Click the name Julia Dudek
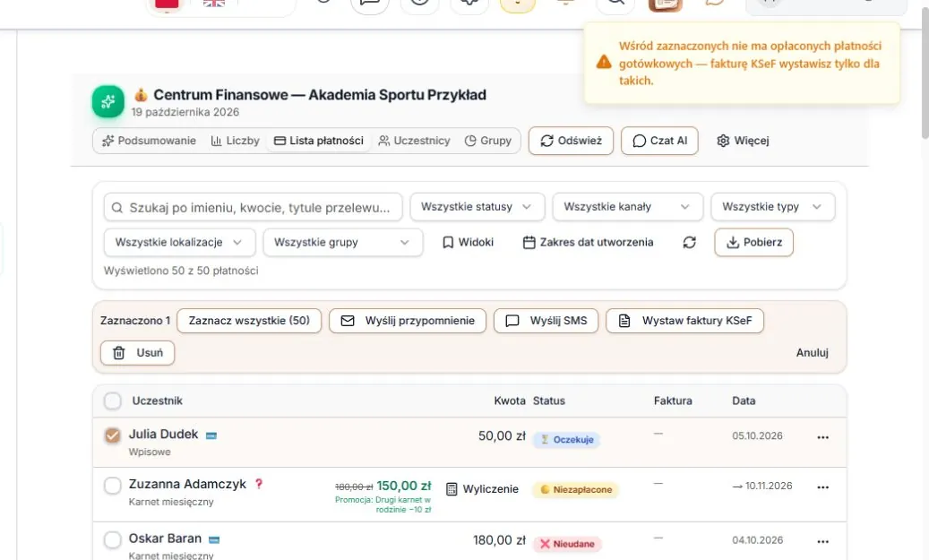The height and width of the screenshot is (560, 929). click(164, 435)
